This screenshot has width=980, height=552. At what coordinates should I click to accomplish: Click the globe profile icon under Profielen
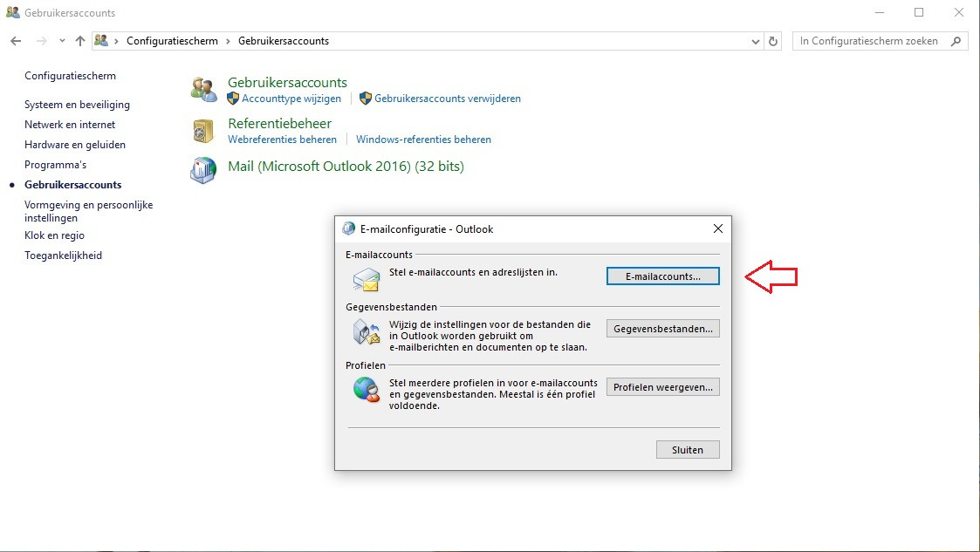[x=367, y=390]
